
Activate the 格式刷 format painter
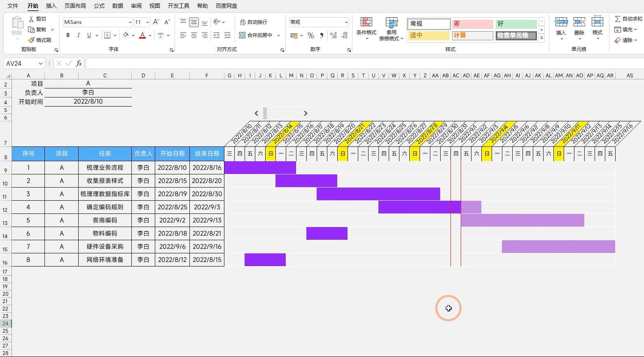tap(40, 40)
